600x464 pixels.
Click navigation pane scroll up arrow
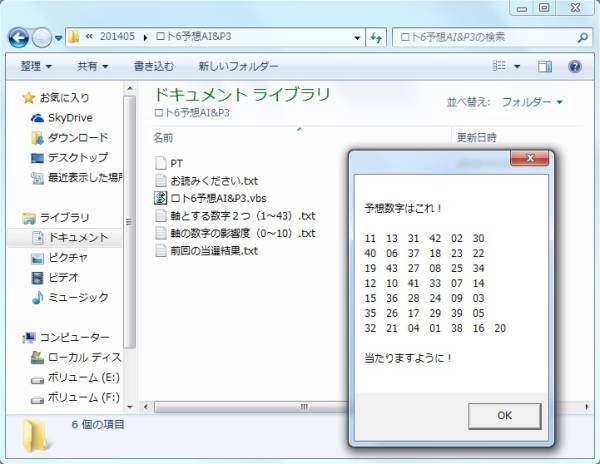coord(130,88)
